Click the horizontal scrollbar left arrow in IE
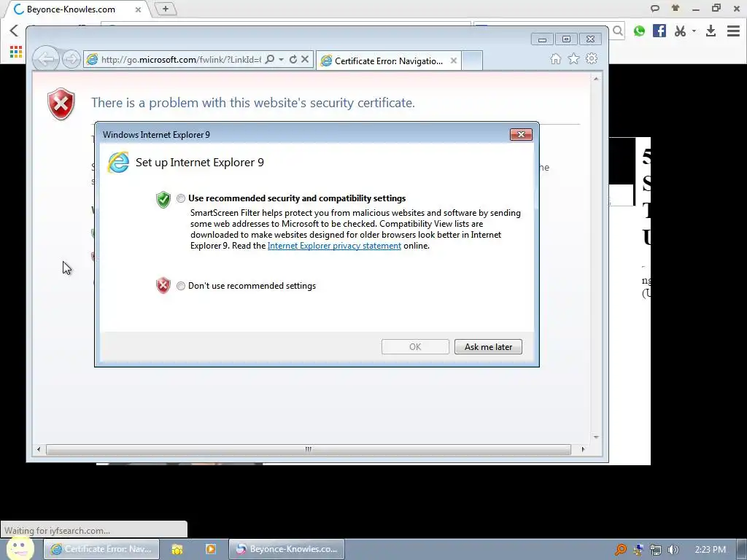 [x=39, y=449]
